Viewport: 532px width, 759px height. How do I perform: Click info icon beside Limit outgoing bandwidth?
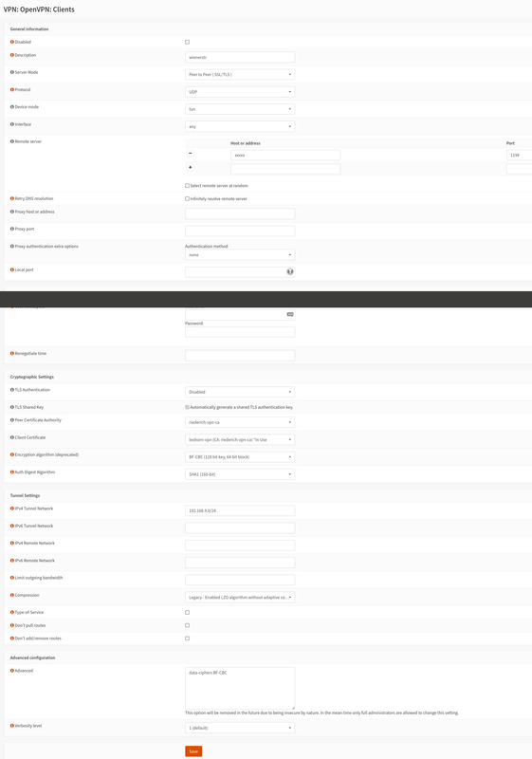12,578
